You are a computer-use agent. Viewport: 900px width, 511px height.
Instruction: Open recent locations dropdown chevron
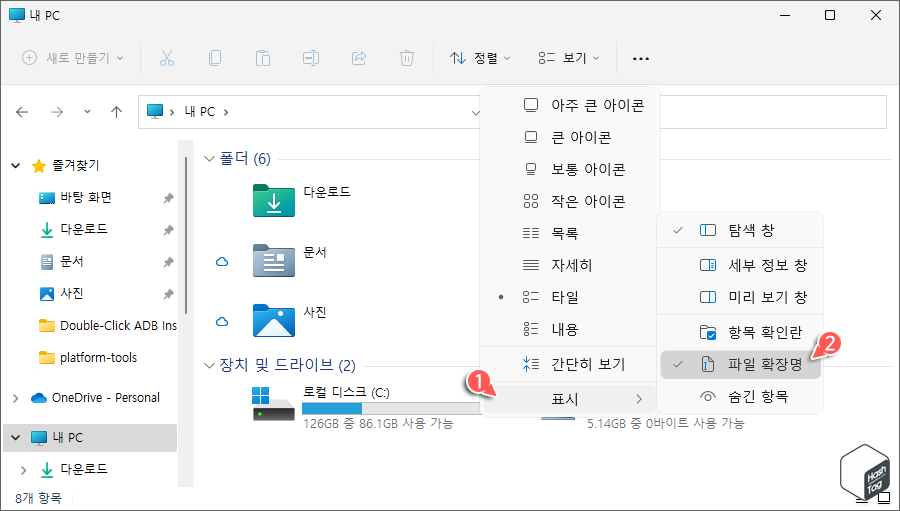click(x=87, y=112)
